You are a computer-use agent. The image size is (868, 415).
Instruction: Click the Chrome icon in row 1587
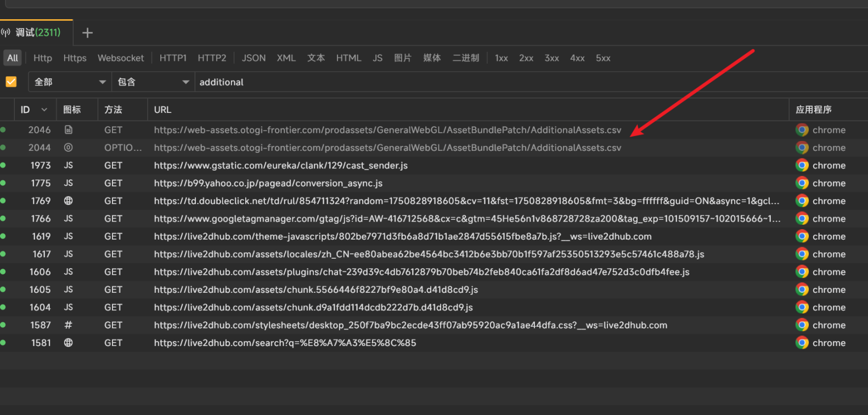click(802, 325)
